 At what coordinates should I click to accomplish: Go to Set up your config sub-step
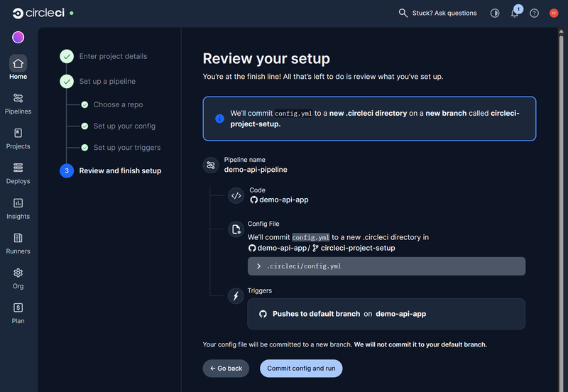point(124,126)
